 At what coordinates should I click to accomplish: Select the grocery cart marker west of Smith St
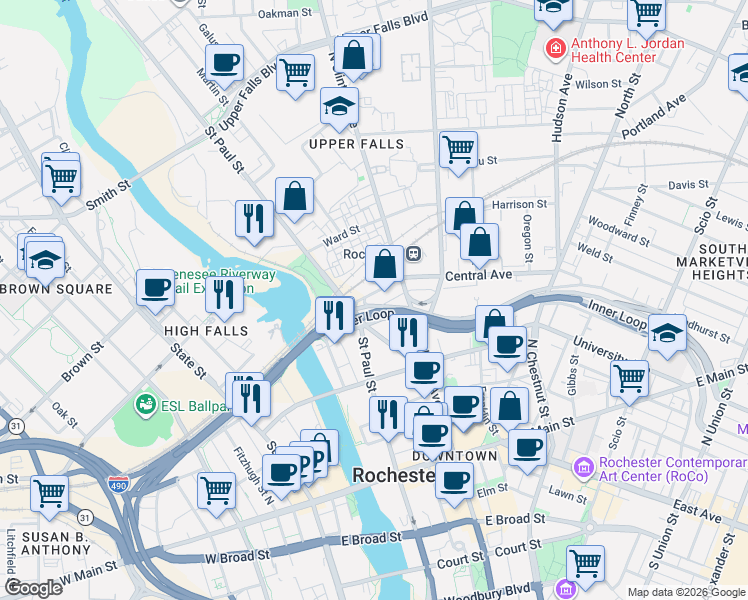pos(61,180)
